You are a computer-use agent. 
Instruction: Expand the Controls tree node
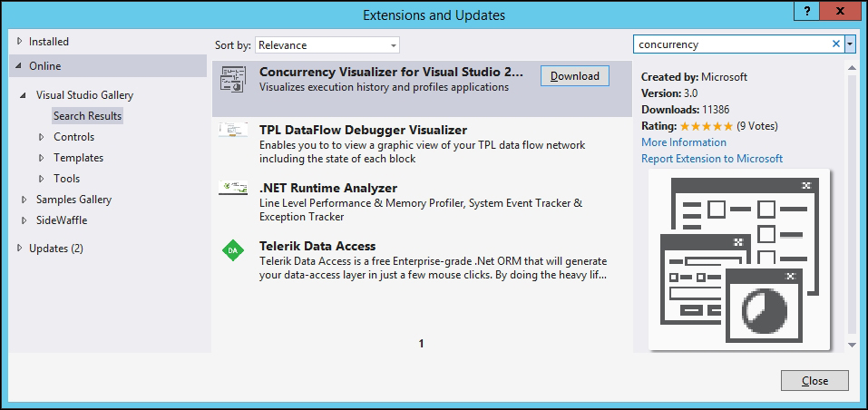[x=42, y=137]
